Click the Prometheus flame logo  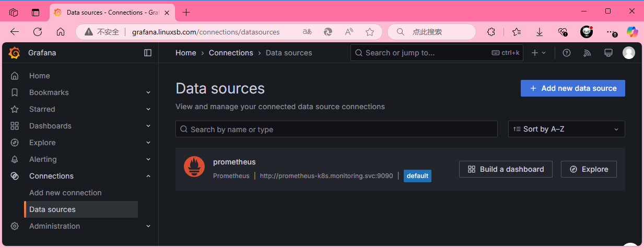[x=194, y=167]
